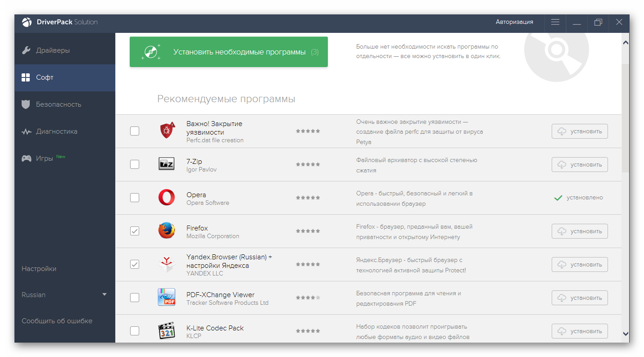Viewport: 644px width, 357px height.
Task: Uncheck the Yandex.Browser checkbox
Action: (x=135, y=264)
